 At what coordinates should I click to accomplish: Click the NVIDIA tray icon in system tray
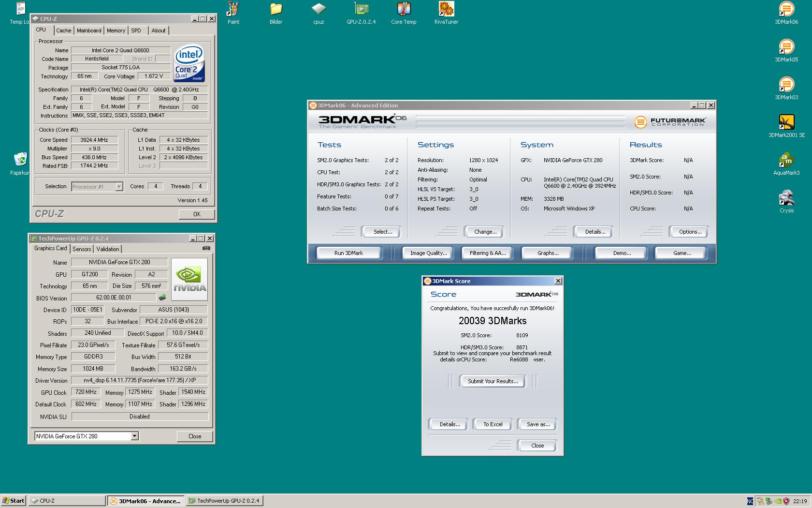pyautogui.click(x=777, y=501)
